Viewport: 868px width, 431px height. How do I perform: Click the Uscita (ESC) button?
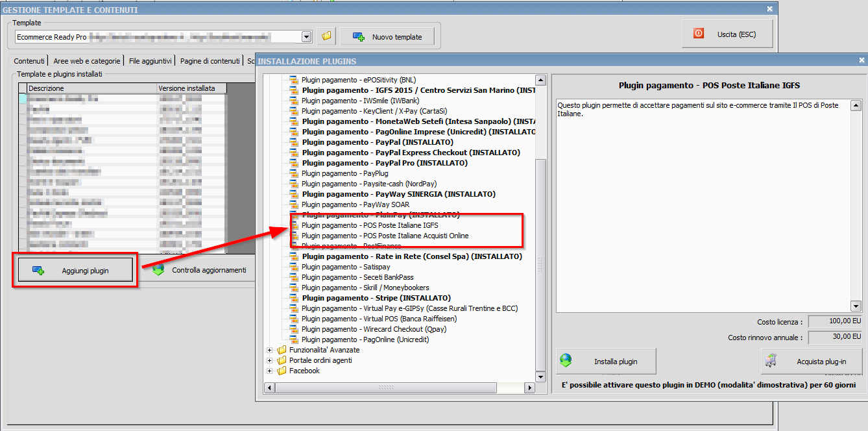click(727, 34)
